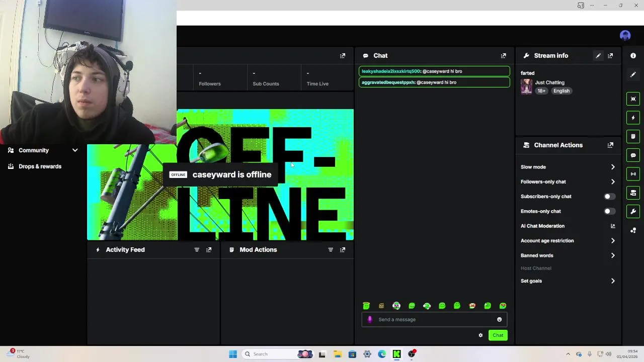Image resolution: width=644 pixels, height=362 pixels.
Task: Click the Just Chatting category thumbnail
Action: pos(526,86)
